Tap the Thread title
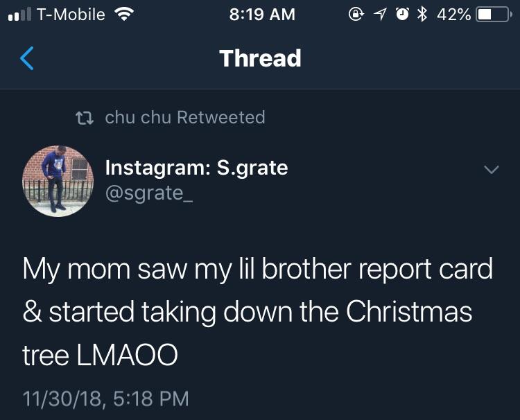Image resolution: width=520 pixels, height=420 pixels. click(260, 58)
